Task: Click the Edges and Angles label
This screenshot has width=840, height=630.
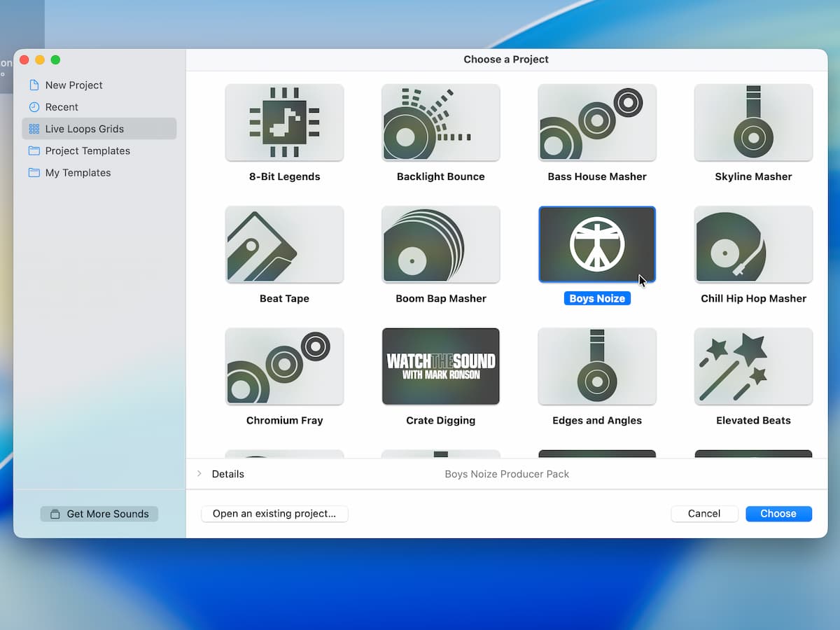Action: [x=597, y=420]
